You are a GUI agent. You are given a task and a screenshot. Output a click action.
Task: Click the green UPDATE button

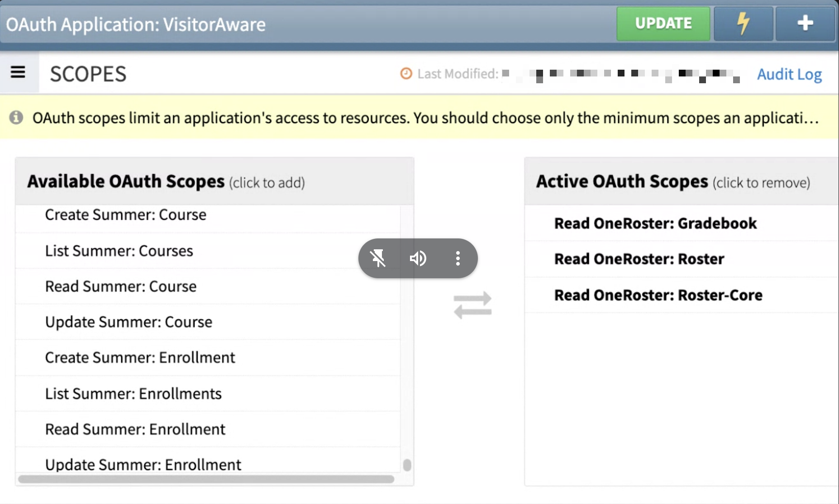click(x=663, y=24)
